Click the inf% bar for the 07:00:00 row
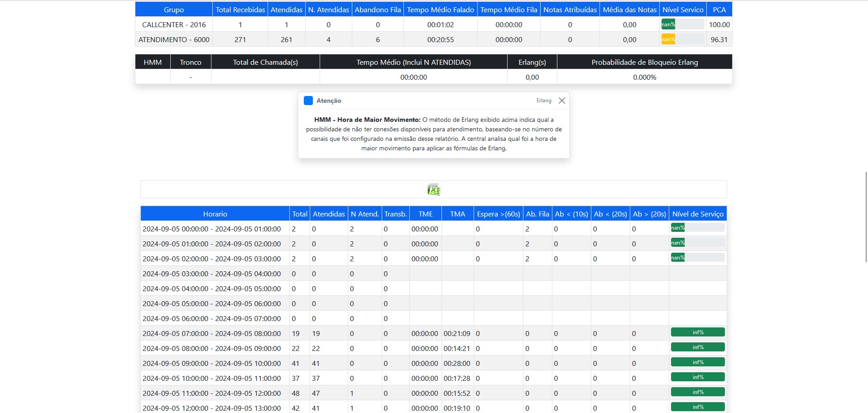 coord(697,332)
